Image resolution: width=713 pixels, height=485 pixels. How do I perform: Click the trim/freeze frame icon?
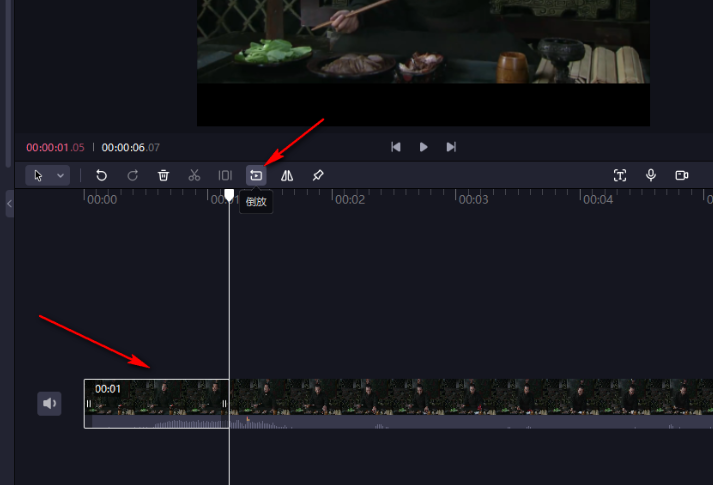225,175
